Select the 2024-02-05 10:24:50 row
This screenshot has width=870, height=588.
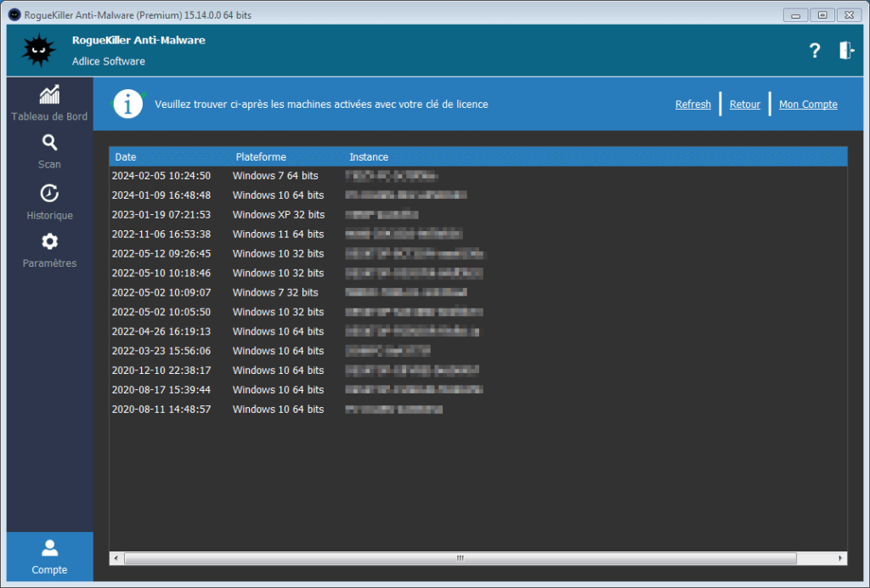161,176
